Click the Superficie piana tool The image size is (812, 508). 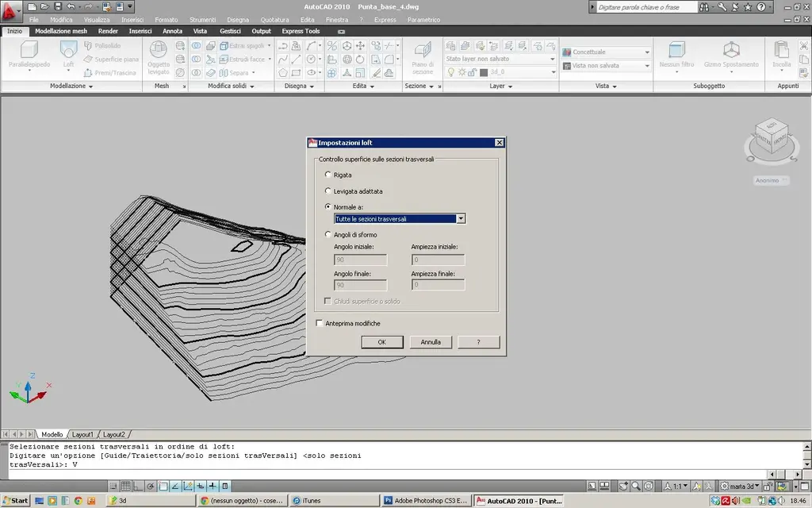click(111, 59)
